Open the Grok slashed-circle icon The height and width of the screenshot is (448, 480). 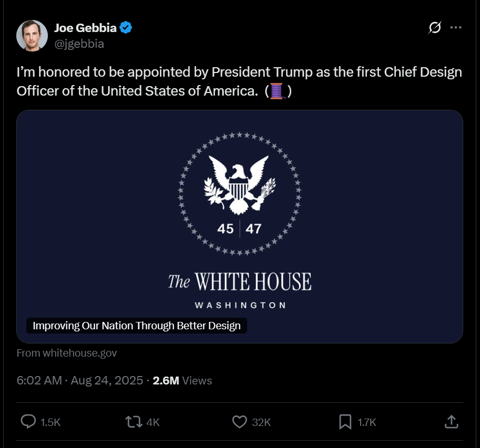point(435,28)
